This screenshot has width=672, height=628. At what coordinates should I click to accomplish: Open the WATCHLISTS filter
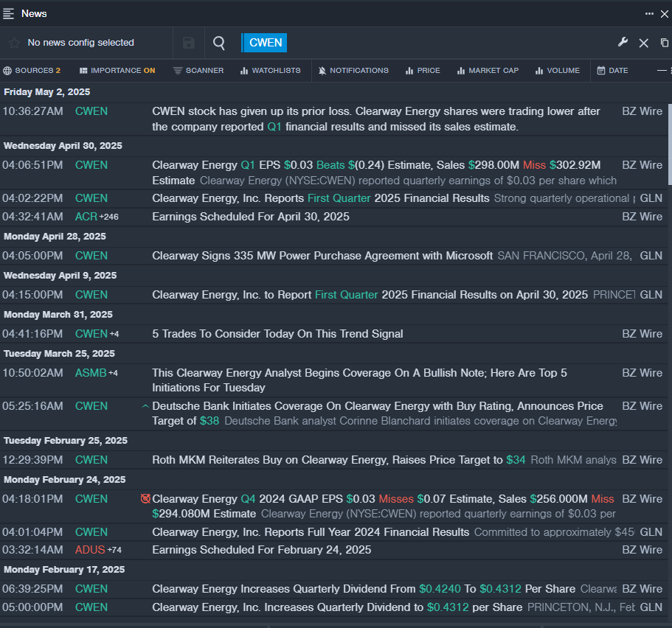271,70
